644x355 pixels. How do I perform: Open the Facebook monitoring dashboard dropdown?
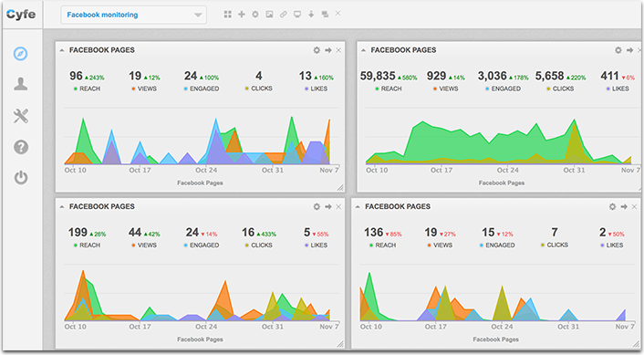point(133,15)
